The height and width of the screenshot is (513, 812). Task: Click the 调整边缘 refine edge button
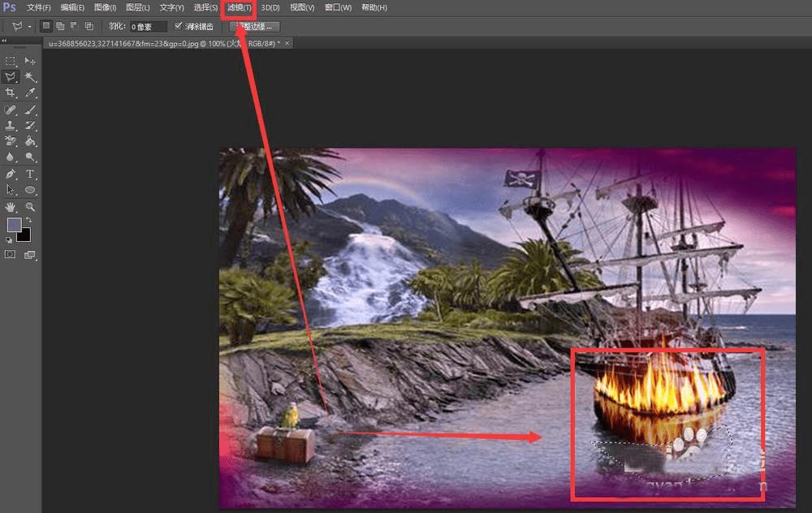(254, 26)
